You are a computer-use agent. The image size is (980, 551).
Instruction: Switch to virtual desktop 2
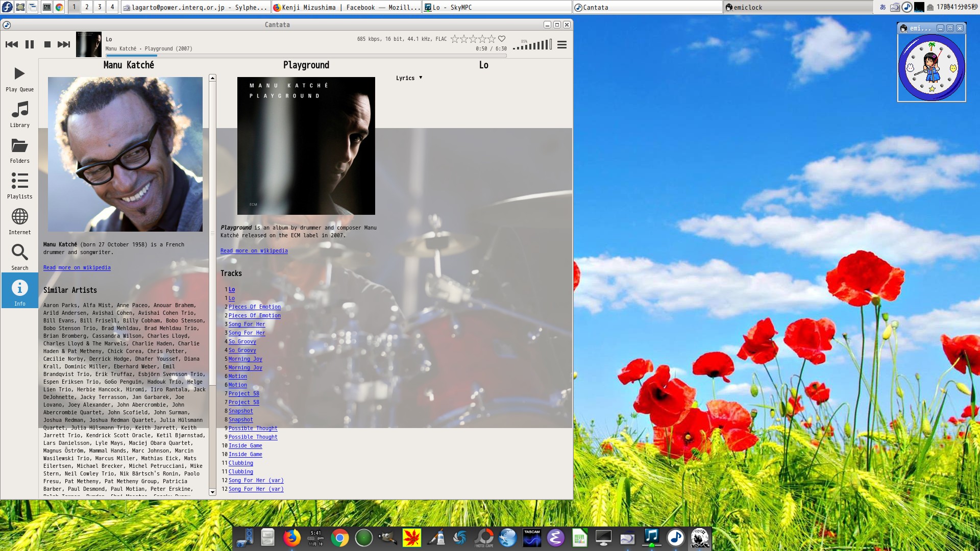pos(86,7)
